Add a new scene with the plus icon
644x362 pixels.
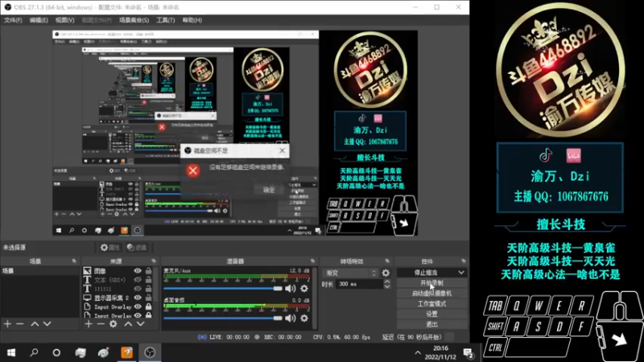(7, 324)
